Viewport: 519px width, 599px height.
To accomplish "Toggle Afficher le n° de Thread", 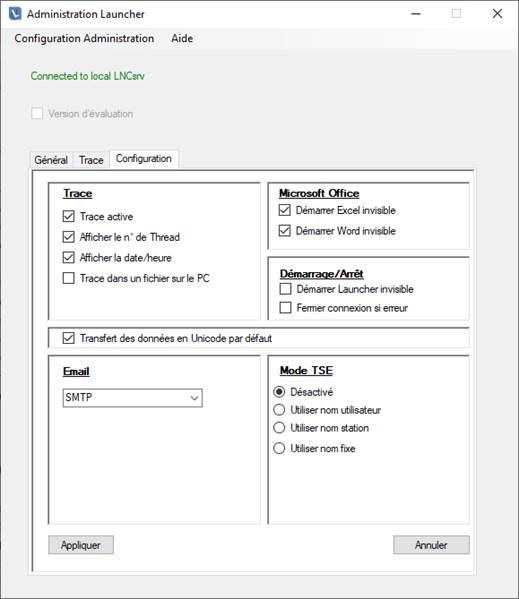I will pyautogui.click(x=68, y=237).
